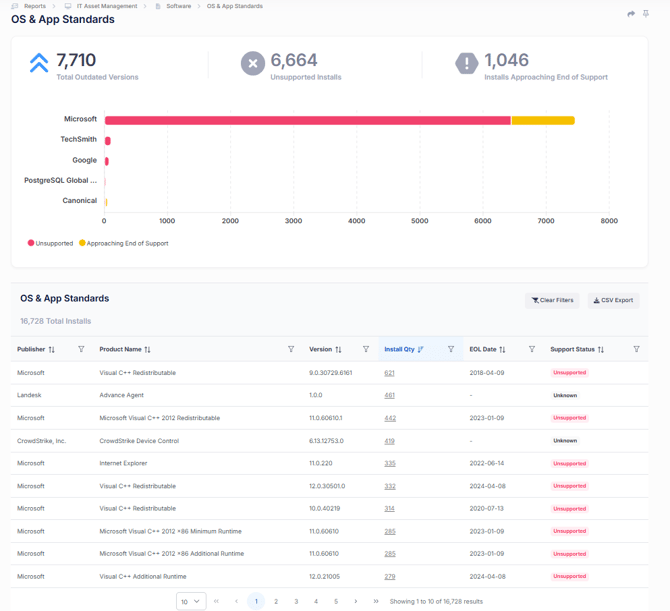Click the share arrow icon
The width and height of the screenshot is (670, 611).
[x=631, y=14]
